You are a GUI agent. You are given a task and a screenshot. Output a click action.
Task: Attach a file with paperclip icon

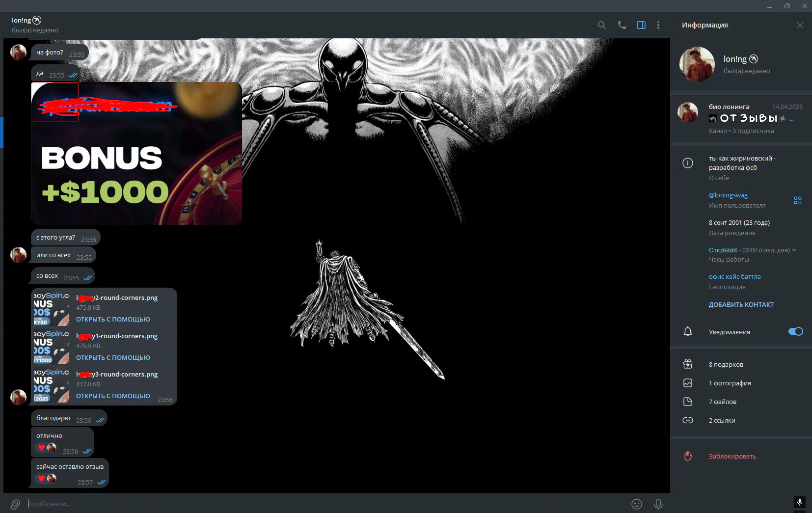coord(15,504)
